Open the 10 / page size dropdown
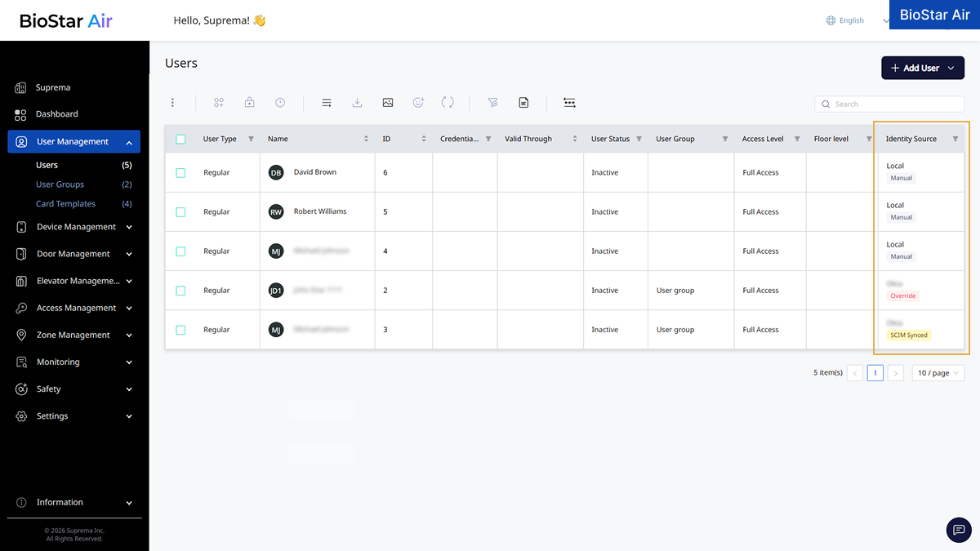980x551 pixels. click(938, 373)
